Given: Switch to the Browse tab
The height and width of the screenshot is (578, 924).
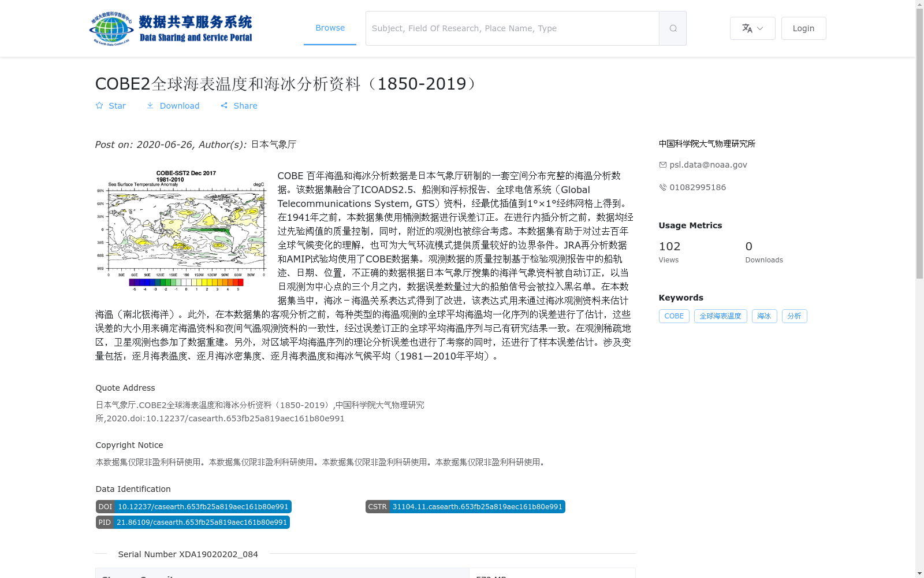Looking at the screenshot, I should tap(330, 28).
